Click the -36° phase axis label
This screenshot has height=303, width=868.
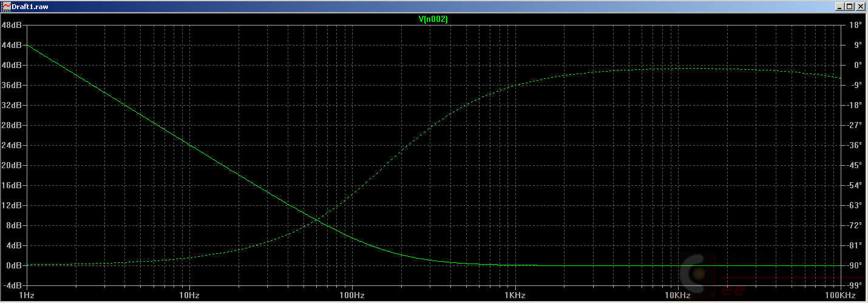(855, 145)
